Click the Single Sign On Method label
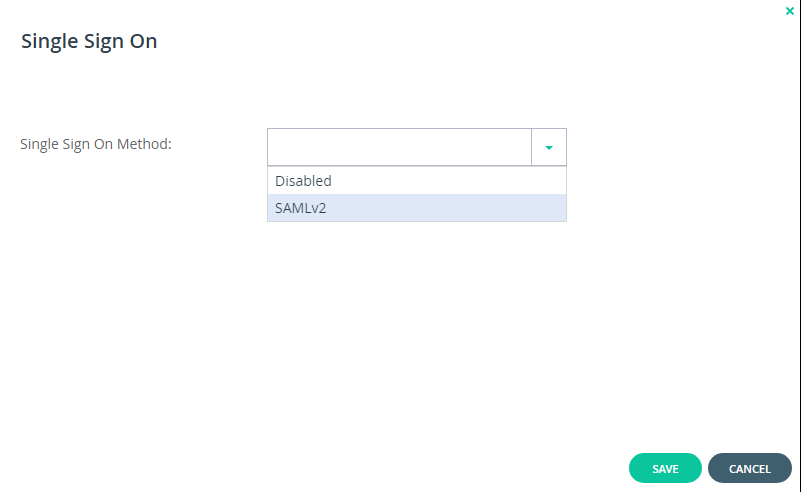802x492 pixels. 96,144
